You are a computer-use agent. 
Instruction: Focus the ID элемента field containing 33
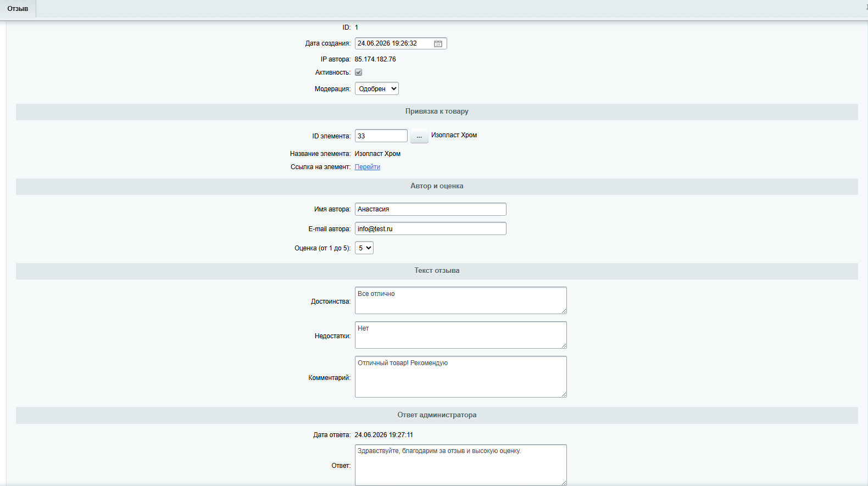381,136
